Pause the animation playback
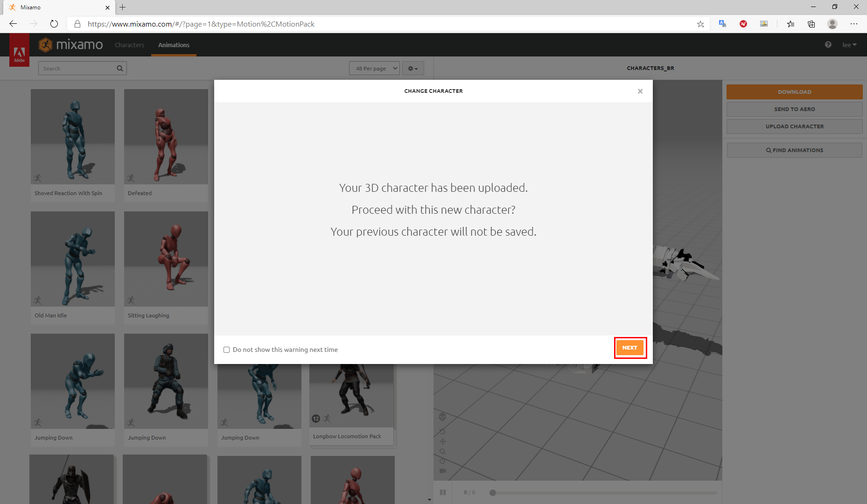 tap(443, 492)
